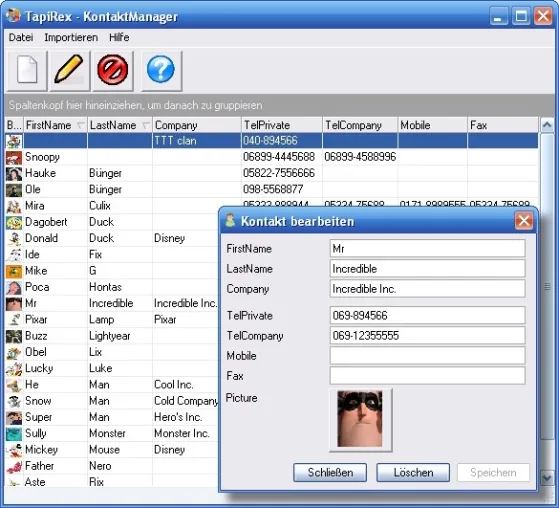Open help via blue question mark icon
This screenshot has height=508, width=559.
[x=161, y=70]
